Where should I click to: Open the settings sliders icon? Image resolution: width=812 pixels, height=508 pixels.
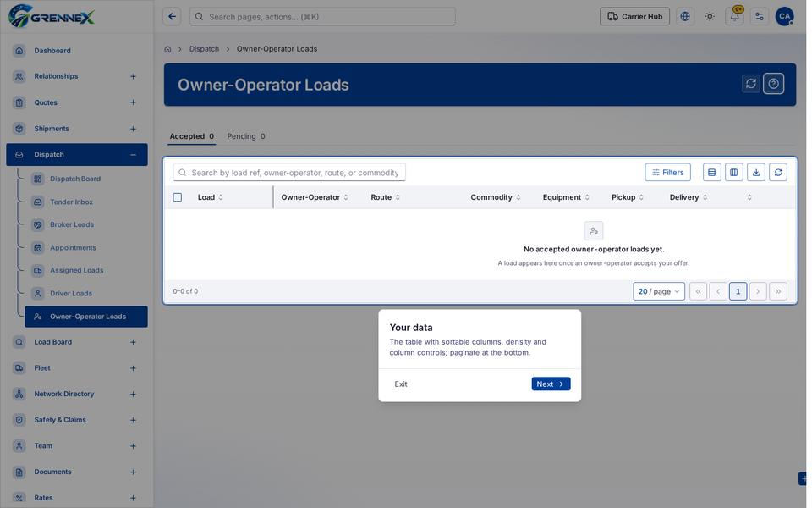(760, 17)
